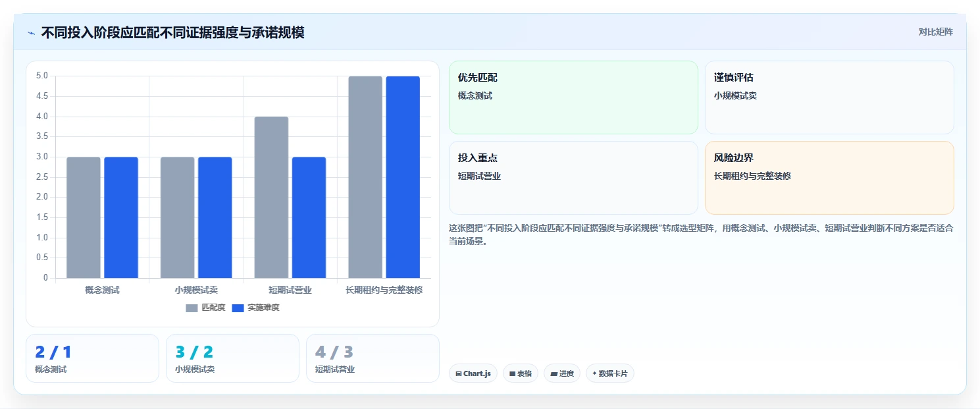Click the gray 匹配度 bar for 概念测试
The image size is (980, 409).
coord(84,217)
